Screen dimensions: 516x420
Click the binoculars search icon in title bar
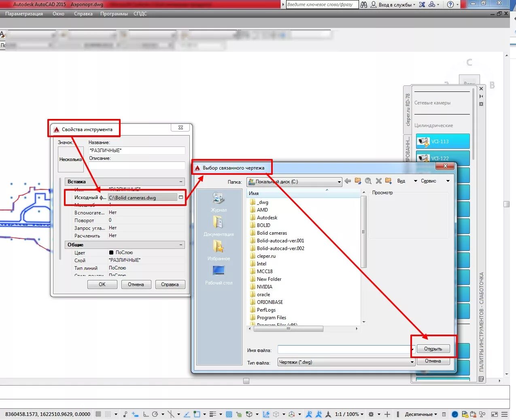tap(364, 4)
